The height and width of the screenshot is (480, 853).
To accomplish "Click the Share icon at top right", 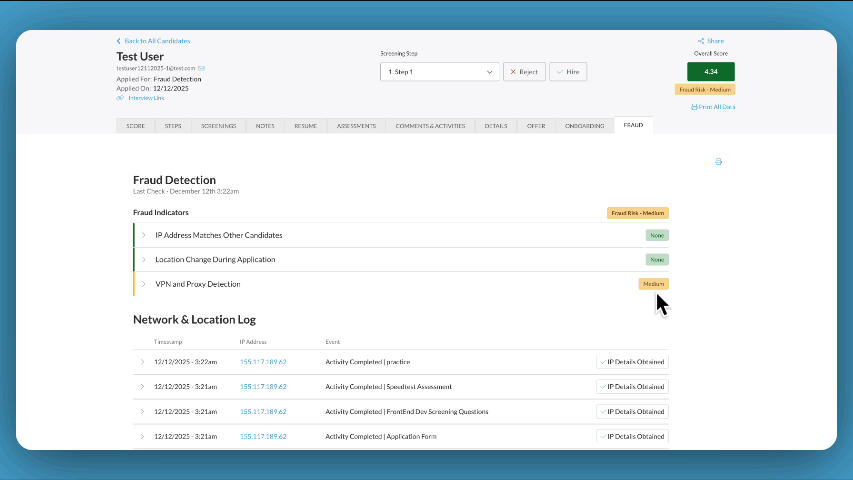I will (x=702, y=41).
